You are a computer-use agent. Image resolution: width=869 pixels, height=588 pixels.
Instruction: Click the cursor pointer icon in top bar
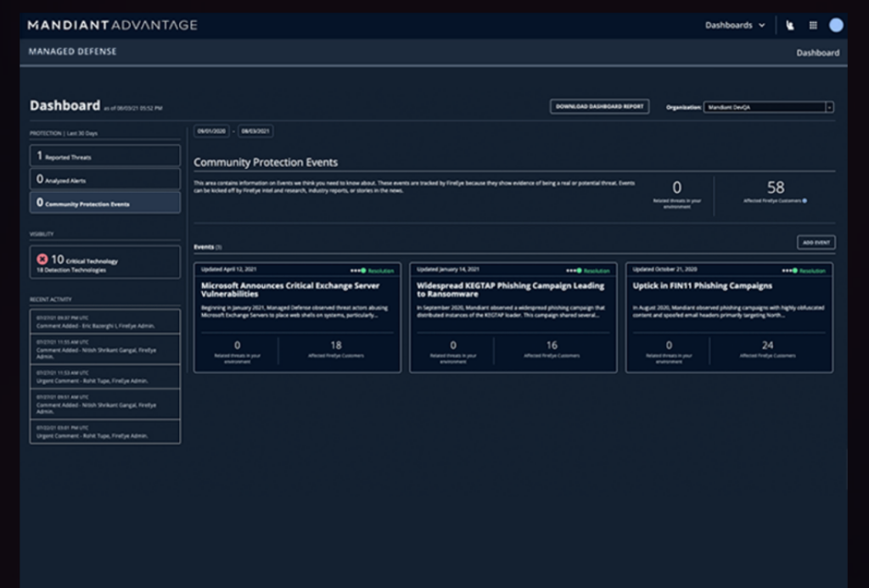[x=788, y=25]
